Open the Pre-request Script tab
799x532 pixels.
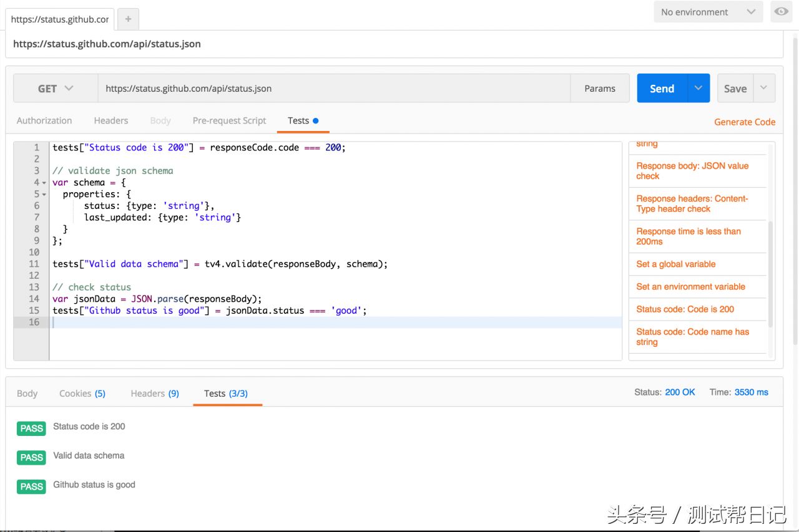(230, 120)
